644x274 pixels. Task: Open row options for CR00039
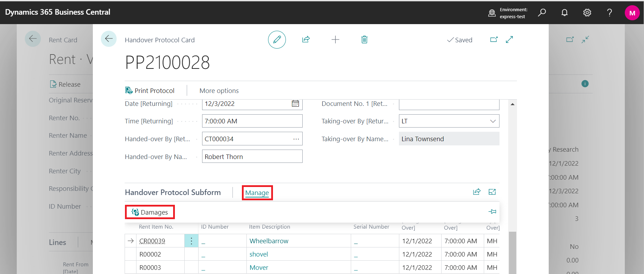[x=191, y=241]
